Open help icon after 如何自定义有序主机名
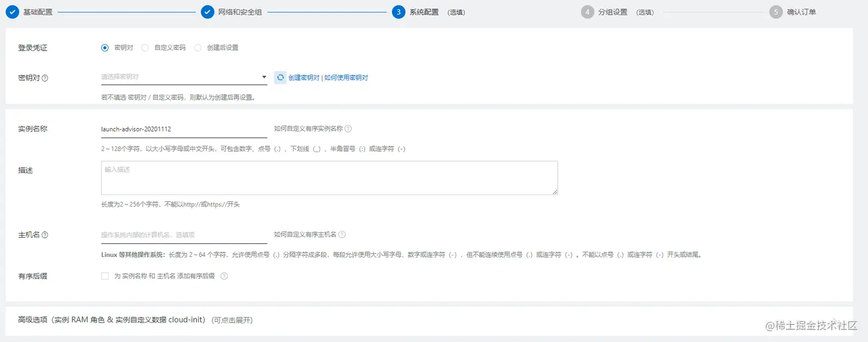Screen dimensions: 868x342 342,235
